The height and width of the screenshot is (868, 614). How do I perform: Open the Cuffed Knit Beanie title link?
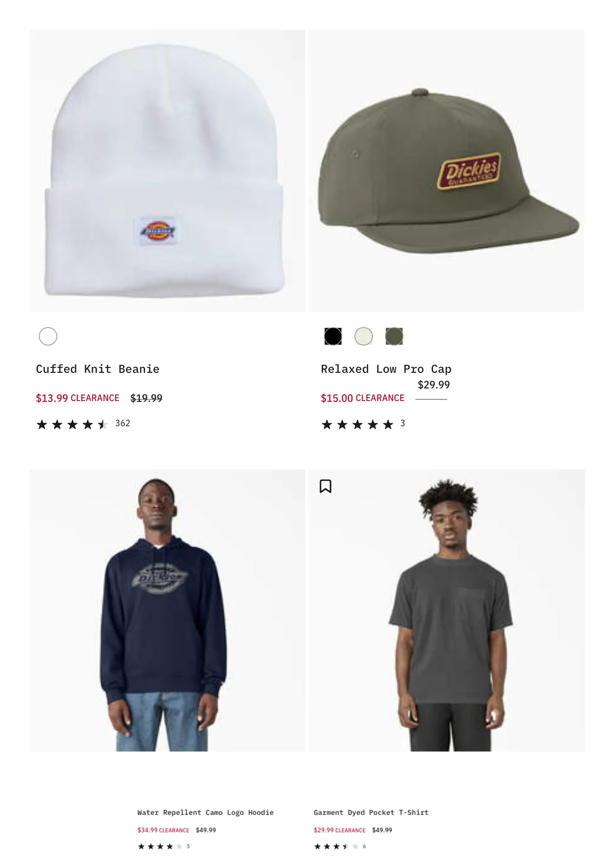[98, 369]
